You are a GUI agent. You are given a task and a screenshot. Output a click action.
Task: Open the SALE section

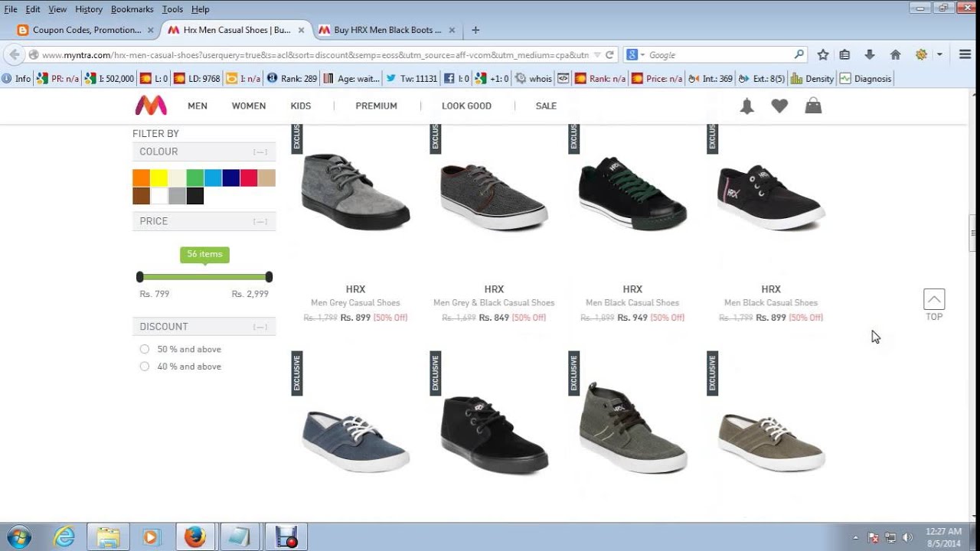click(546, 106)
